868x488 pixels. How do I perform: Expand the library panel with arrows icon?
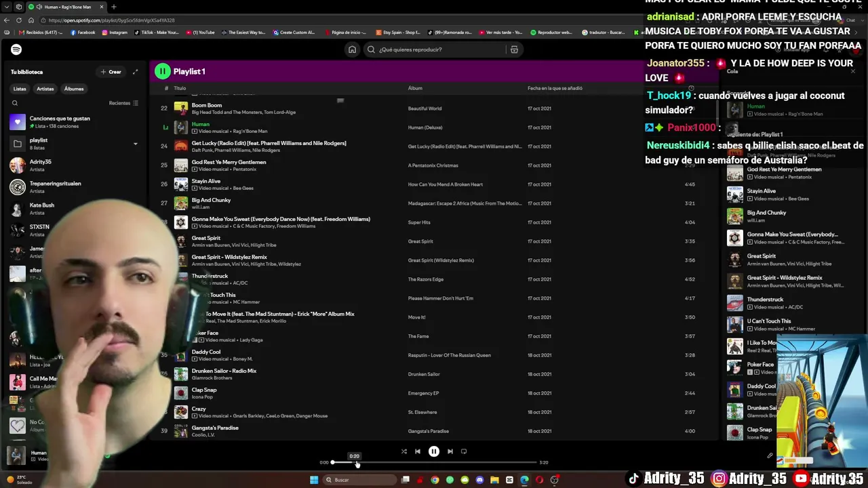coord(135,72)
